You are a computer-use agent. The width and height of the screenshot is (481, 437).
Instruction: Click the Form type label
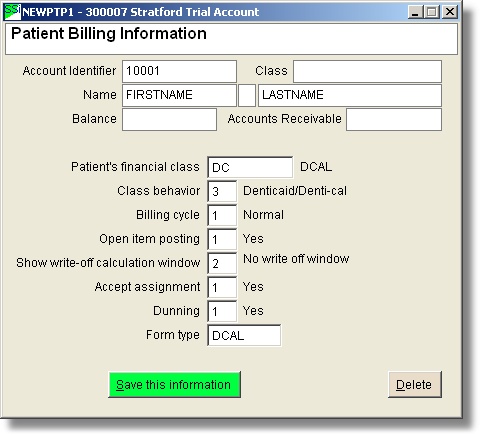(x=173, y=335)
